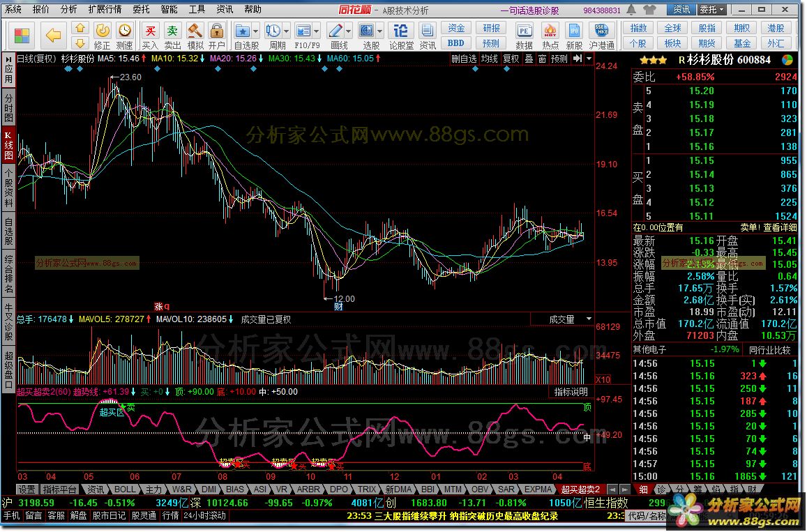This screenshot has height=532, width=807.
Task: Click the up arrow toolbar icon
Action: 80,28
